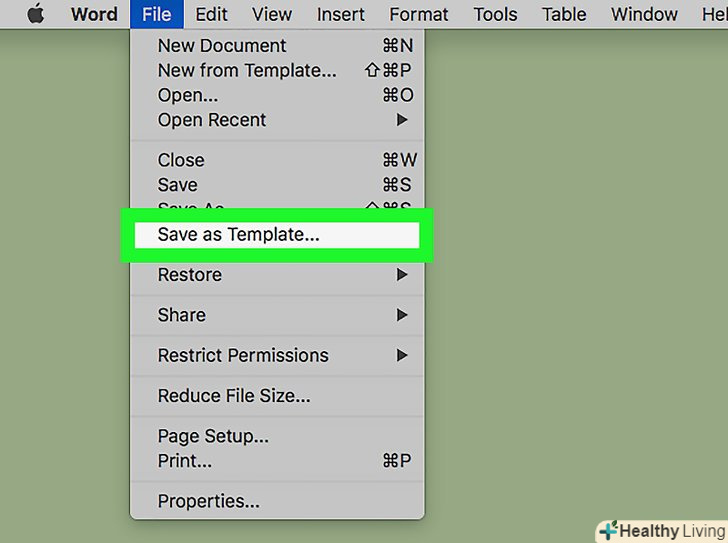Open Page Setup dialog
The height and width of the screenshot is (543, 728).
click(x=213, y=437)
